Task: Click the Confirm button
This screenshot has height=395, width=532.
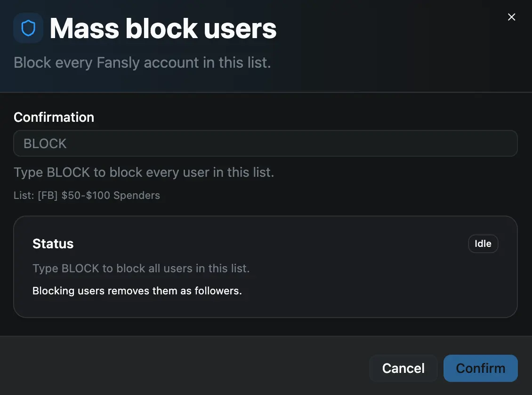Action: pyautogui.click(x=480, y=368)
